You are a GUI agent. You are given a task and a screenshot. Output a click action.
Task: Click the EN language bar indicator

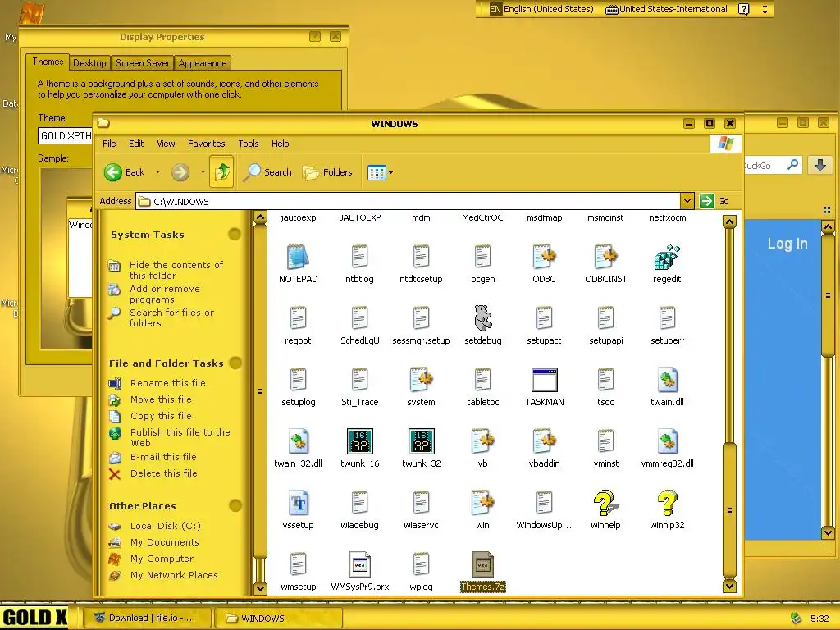pos(495,9)
